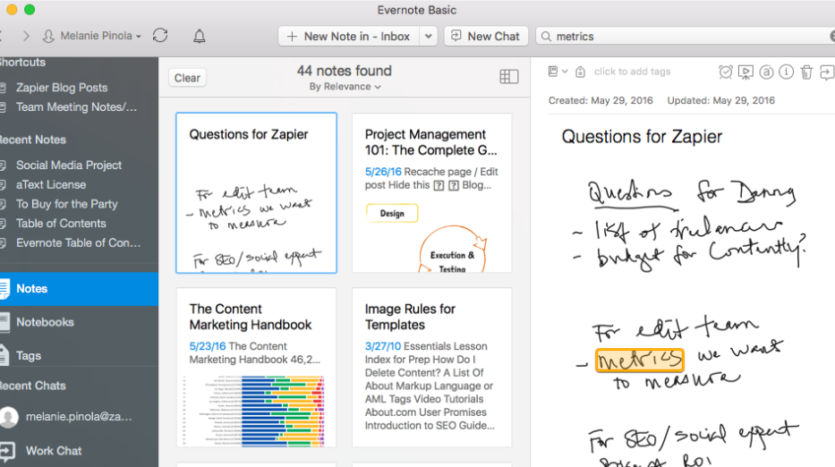
Task: Click the highlighted handwritten metrics word
Action: [x=640, y=361]
